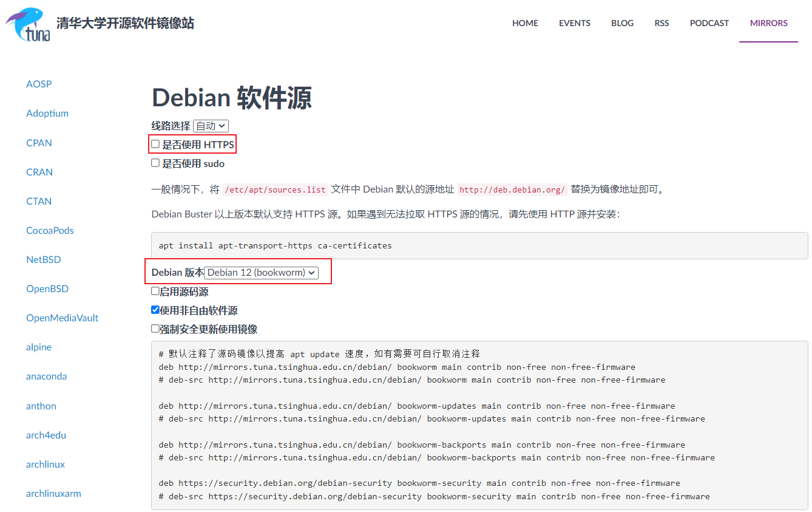
Task: Click the bookworm-updates deb line
Action: 417,406
